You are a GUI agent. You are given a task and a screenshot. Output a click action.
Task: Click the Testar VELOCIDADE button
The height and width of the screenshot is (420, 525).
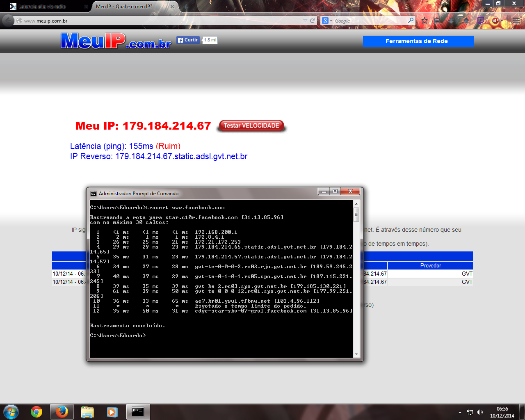click(251, 126)
